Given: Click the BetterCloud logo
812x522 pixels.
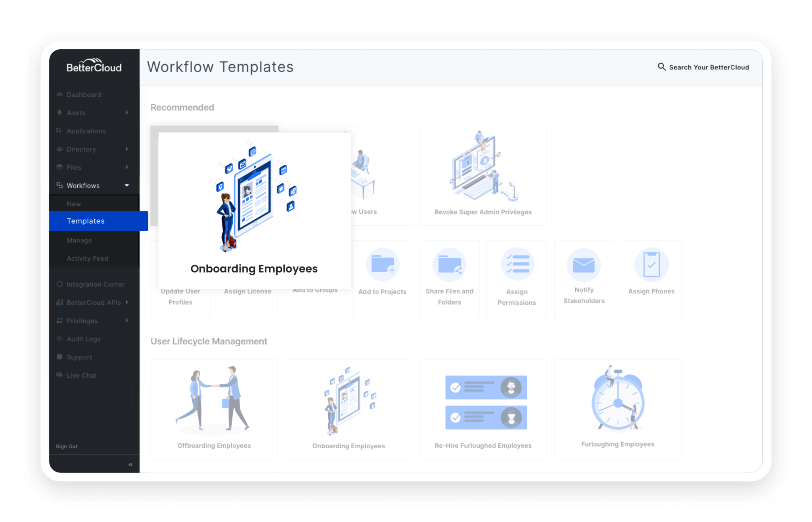Looking at the screenshot, I should pos(94,66).
